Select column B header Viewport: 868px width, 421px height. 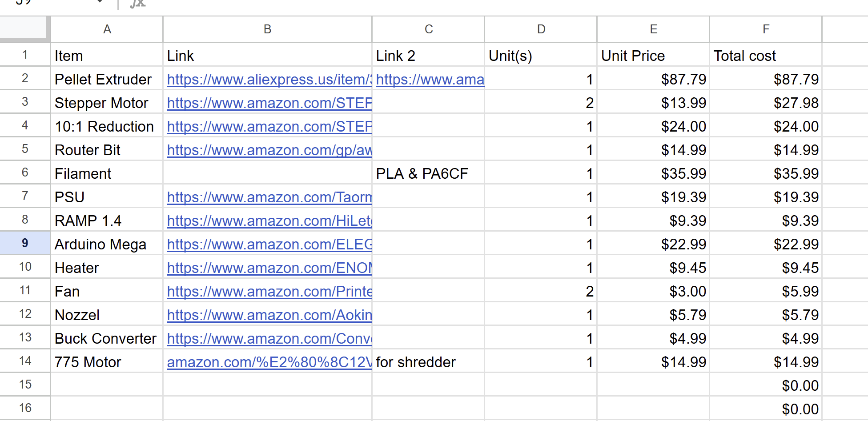coord(267,29)
